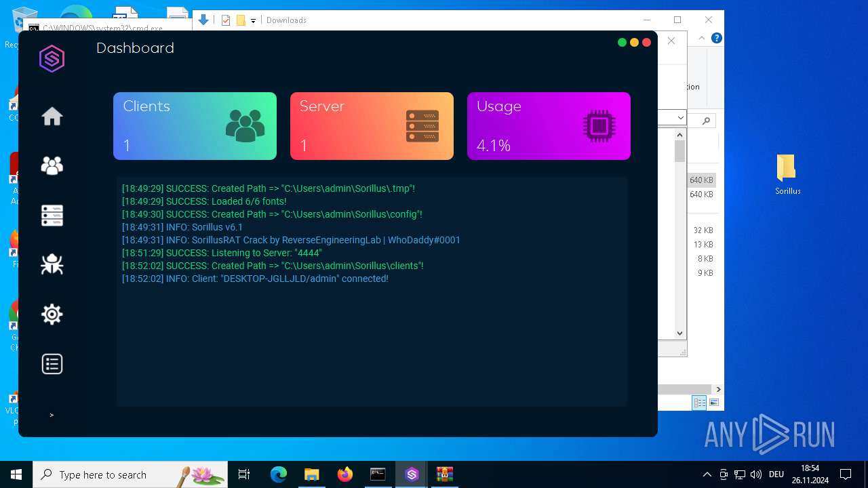This screenshot has width=868, height=488.
Task: Click the Downloads window properties toolbar icon
Action: pos(226,20)
